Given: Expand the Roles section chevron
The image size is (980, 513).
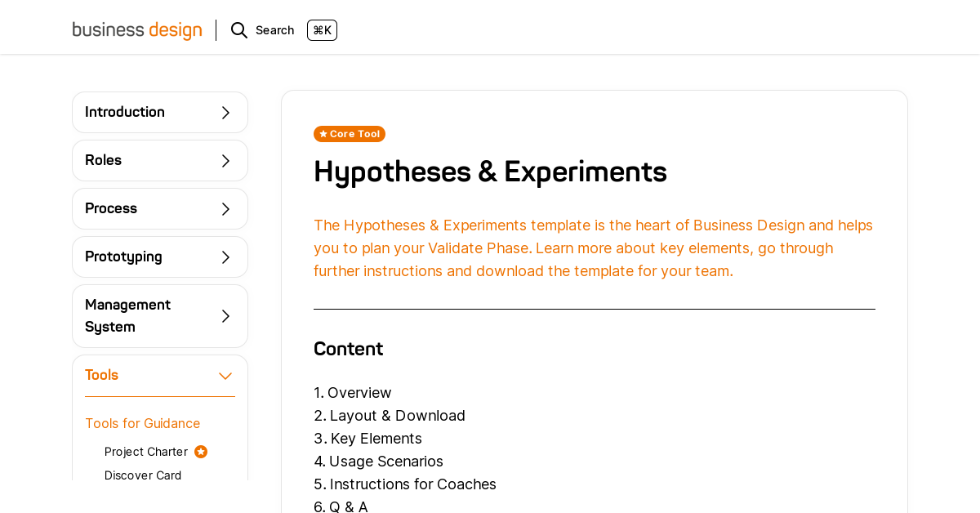Looking at the screenshot, I should coord(225,161).
